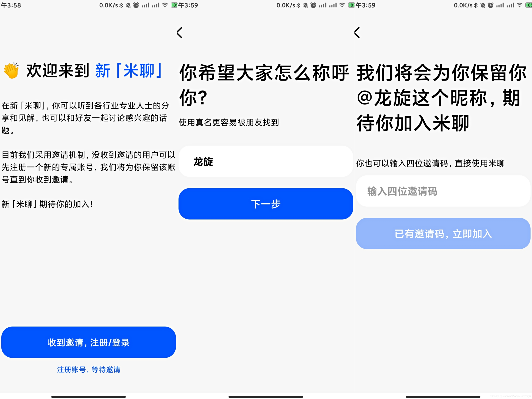
Task: Tap Wi-Fi icon in middle status bar
Action: (x=342, y=5)
